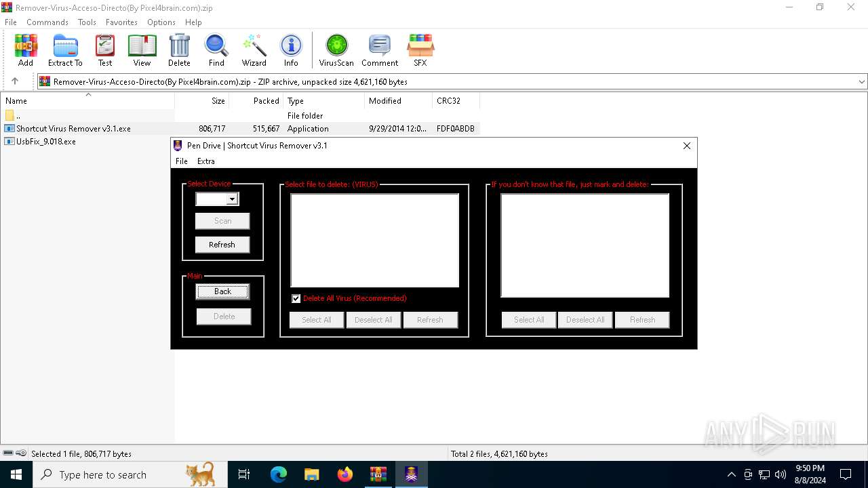
Task: Sort by Size column header
Action: coord(202,101)
